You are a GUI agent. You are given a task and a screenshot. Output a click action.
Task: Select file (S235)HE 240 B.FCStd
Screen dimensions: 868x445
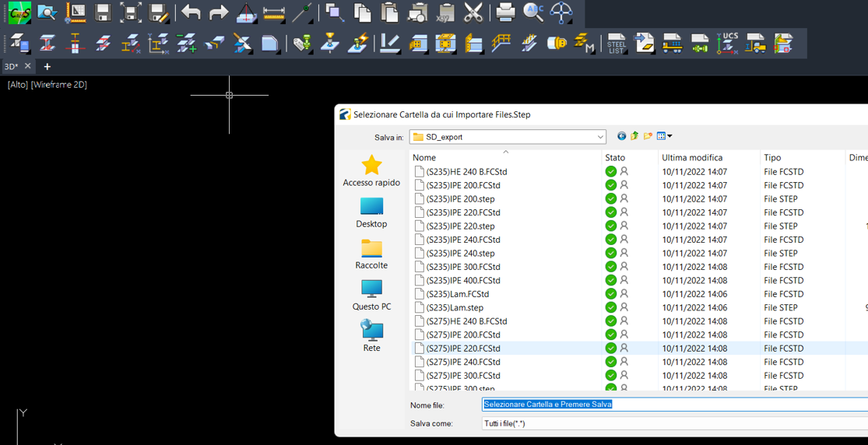click(x=466, y=172)
